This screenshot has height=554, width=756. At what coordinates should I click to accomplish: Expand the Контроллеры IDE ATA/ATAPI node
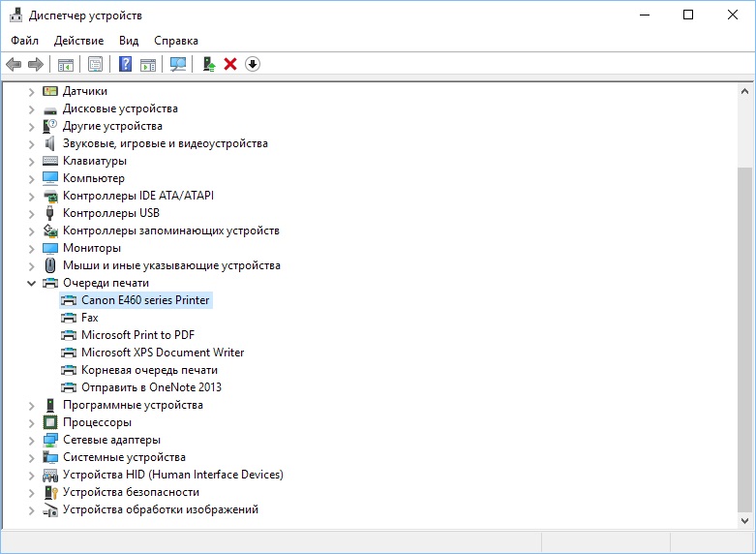pos(31,197)
